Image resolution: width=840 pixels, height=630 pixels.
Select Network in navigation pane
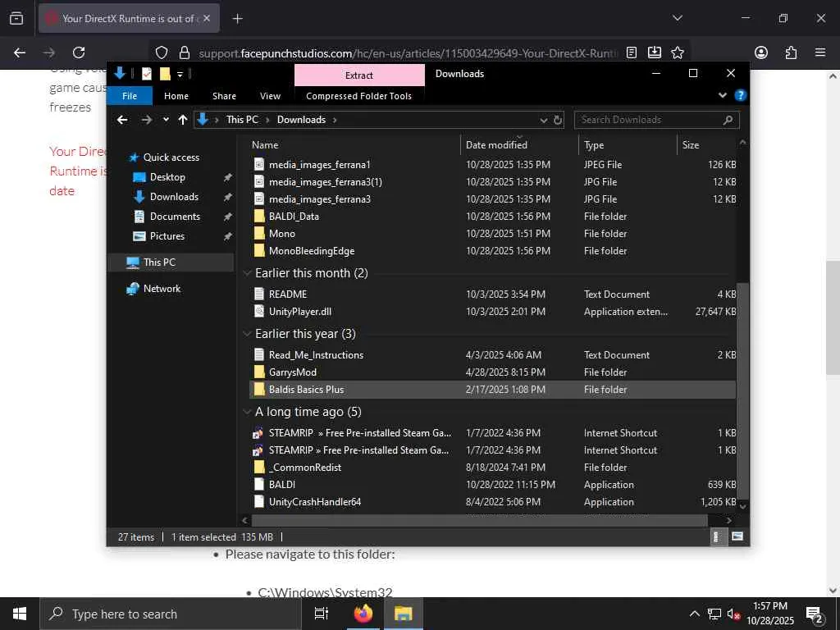pos(162,288)
